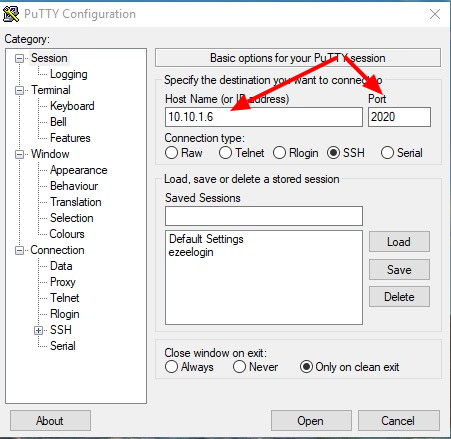The width and height of the screenshot is (451, 439).
Task: Click the Saved Sessions name field
Action: (x=264, y=216)
